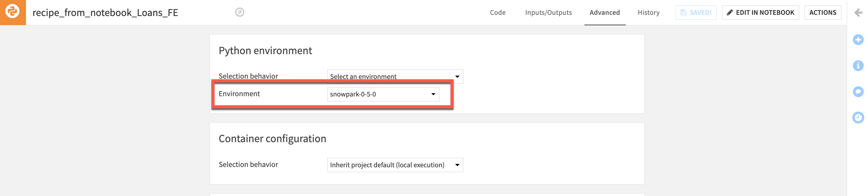This screenshot has height=196, width=868.
Task: Open the 'Inherit project default' container dropdown
Action: click(x=394, y=165)
